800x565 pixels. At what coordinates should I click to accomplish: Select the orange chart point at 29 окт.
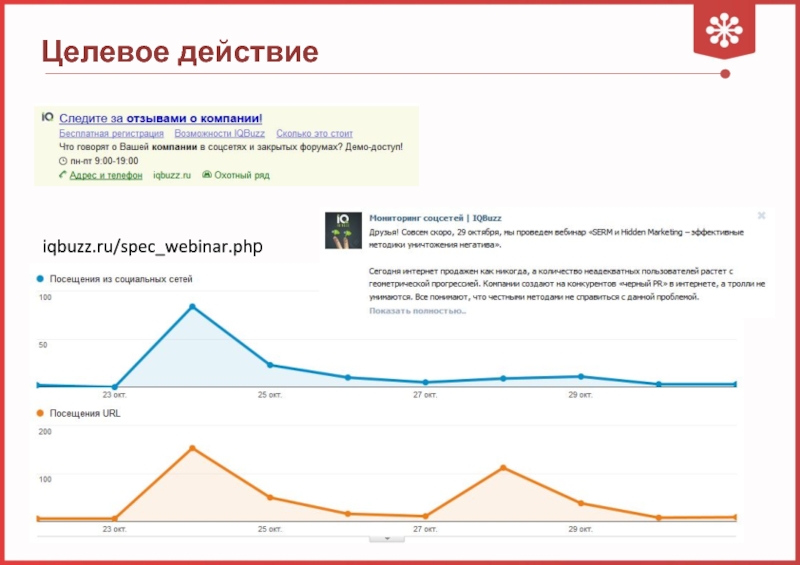(581, 503)
